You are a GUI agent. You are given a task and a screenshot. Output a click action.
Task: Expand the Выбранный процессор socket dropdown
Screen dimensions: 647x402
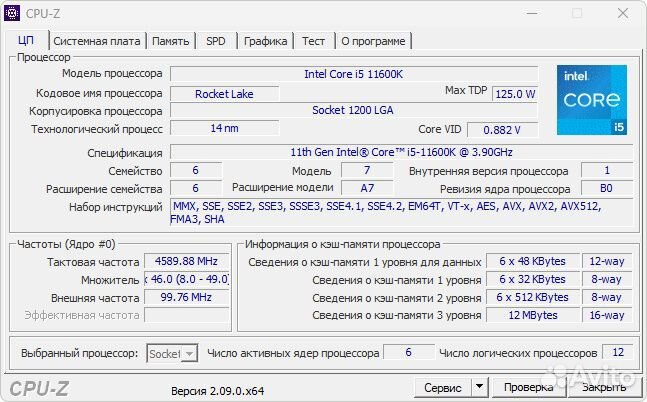click(x=189, y=354)
